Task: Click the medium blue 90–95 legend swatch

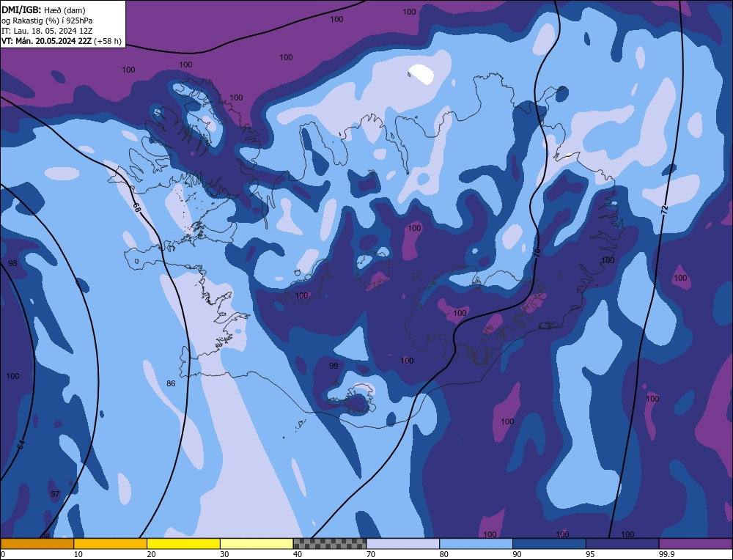Action: pyautogui.click(x=549, y=544)
